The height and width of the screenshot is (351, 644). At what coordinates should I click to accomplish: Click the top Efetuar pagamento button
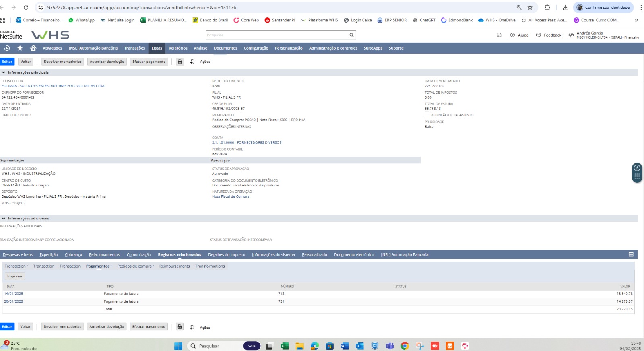(149, 62)
